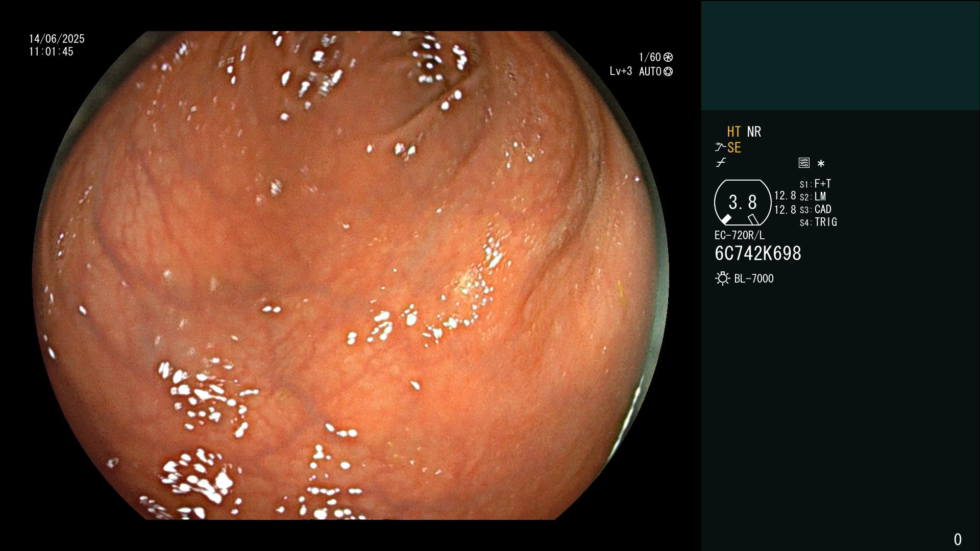Viewport: 980px width, 551px height.
Task: Click the image counter 0 at bottom right
Action: click(958, 539)
